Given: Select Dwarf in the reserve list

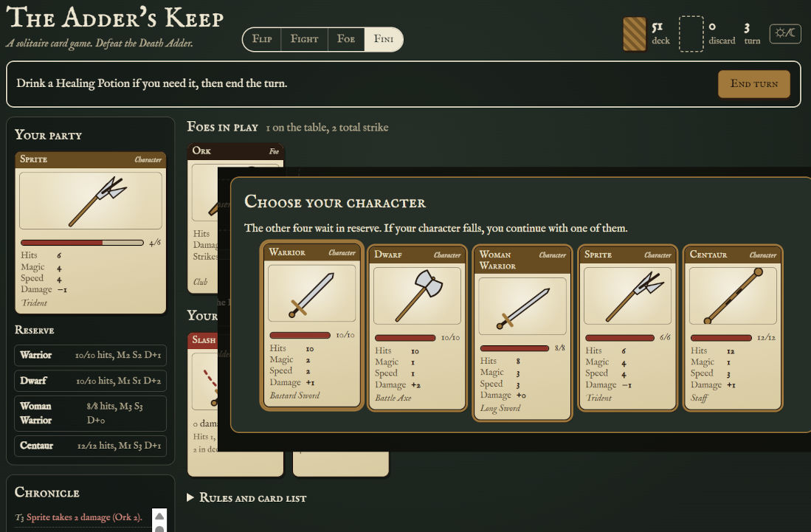Looking at the screenshot, I should coord(91,381).
